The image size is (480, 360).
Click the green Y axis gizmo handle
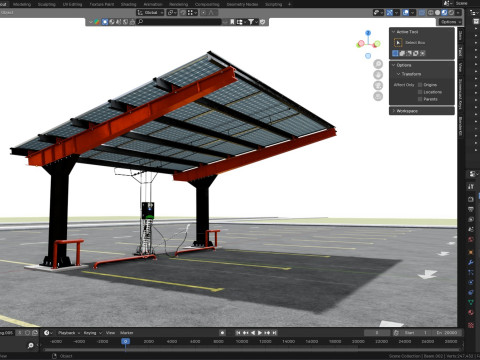click(377, 43)
